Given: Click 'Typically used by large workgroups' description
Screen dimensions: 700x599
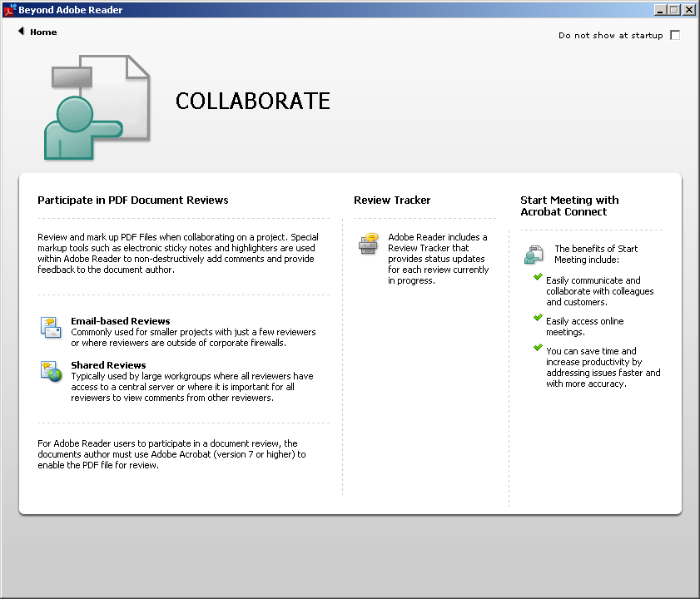Looking at the screenshot, I should (x=192, y=387).
